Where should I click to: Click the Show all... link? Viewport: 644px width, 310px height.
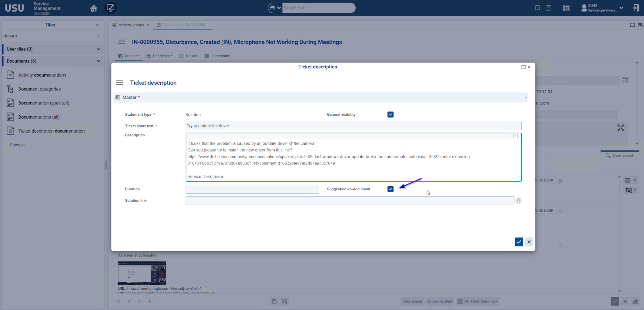19,145
